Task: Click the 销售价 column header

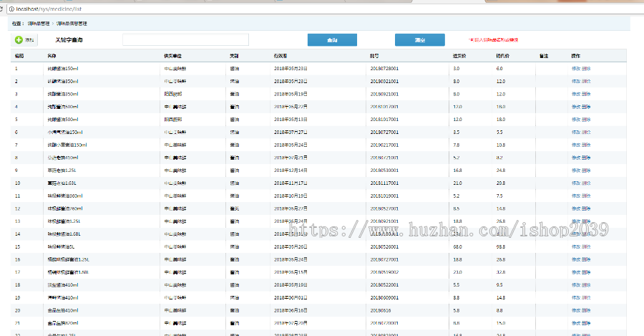Action: click(503, 56)
